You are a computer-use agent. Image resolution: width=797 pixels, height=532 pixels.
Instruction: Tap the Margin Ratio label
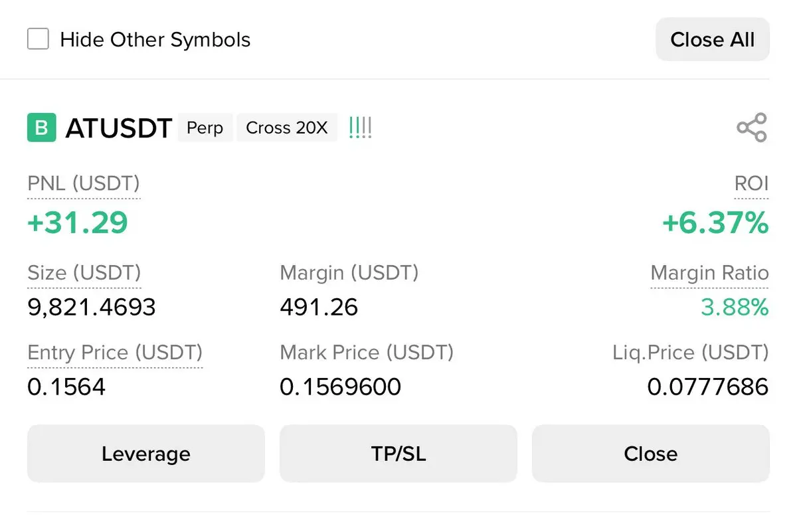(x=709, y=273)
